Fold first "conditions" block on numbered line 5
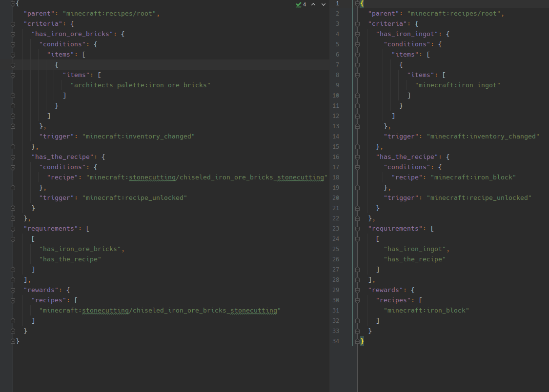The image size is (549, 392). pos(358,44)
